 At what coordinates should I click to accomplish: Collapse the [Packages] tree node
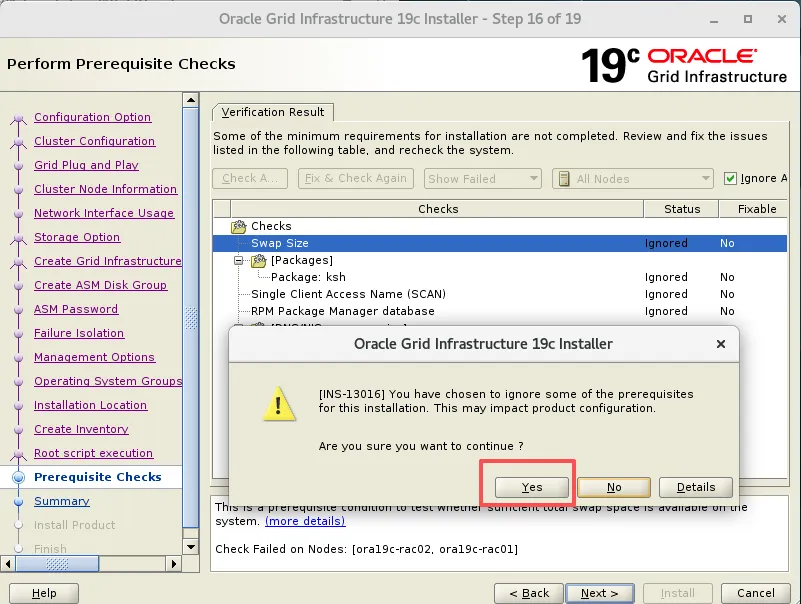click(238, 261)
